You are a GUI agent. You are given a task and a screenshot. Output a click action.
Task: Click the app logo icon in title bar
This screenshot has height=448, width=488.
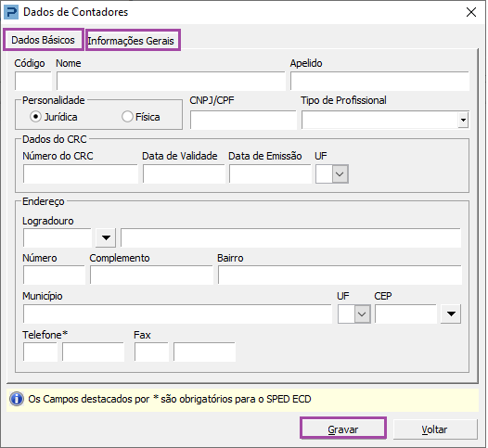[x=11, y=12]
